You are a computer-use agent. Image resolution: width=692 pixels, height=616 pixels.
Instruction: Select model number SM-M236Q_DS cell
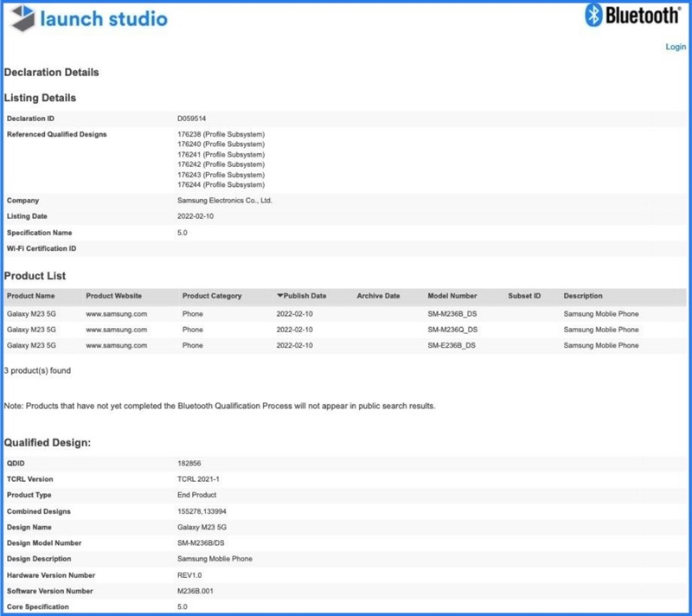[x=452, y=330]
